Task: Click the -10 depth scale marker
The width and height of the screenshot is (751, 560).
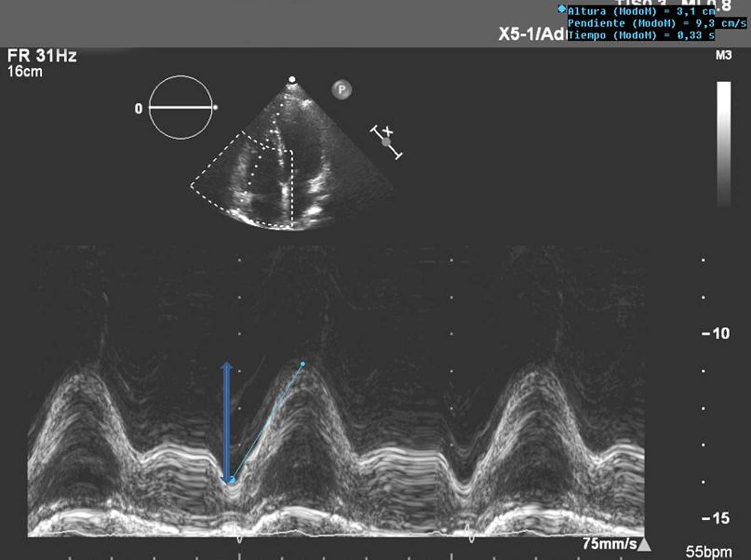Action: (x=715, y=334)
